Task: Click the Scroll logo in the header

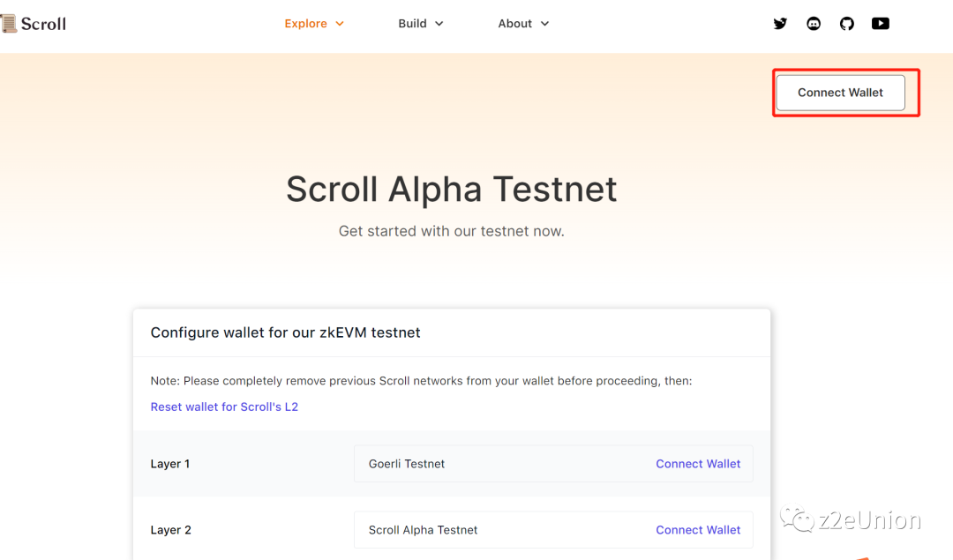Action: 34,24
